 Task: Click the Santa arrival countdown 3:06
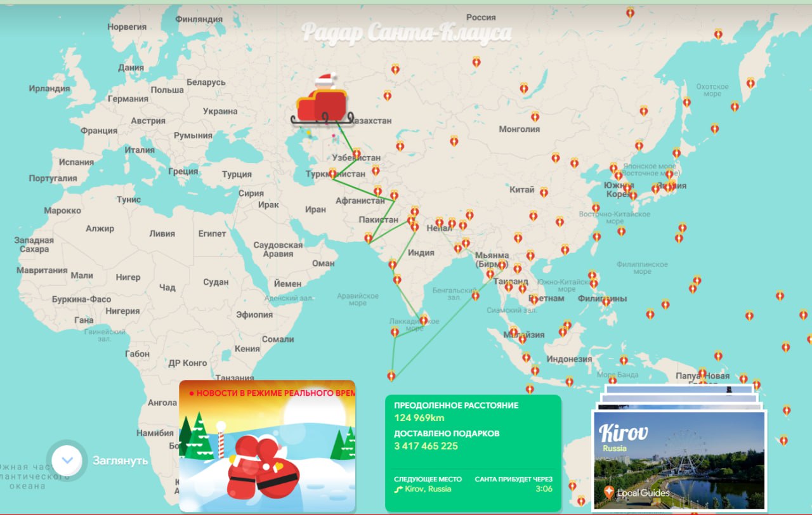point(544,489)
